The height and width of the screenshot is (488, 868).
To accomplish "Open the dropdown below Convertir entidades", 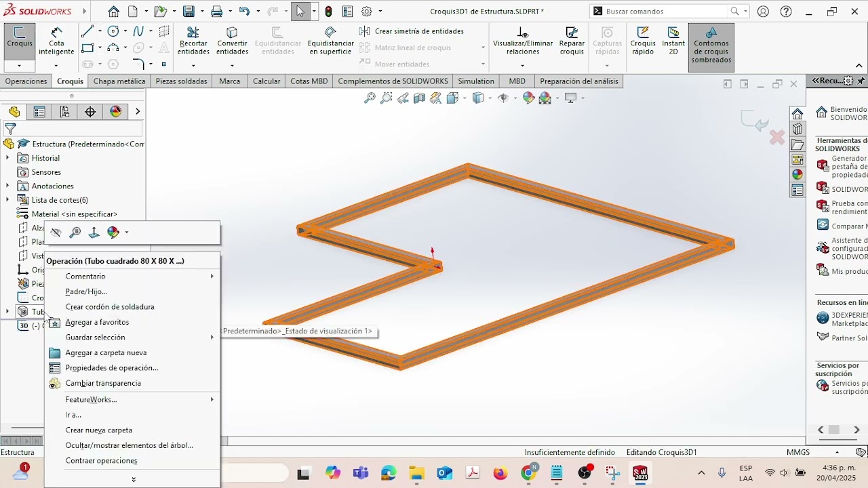I will tap(232, 66).
